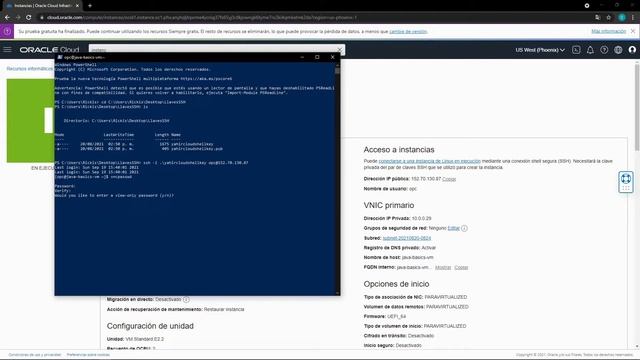The width and height of the screenshot is (640, 360).
Task: Clear the Oracle Cloud search field
Action: click(x=340, y=50)
